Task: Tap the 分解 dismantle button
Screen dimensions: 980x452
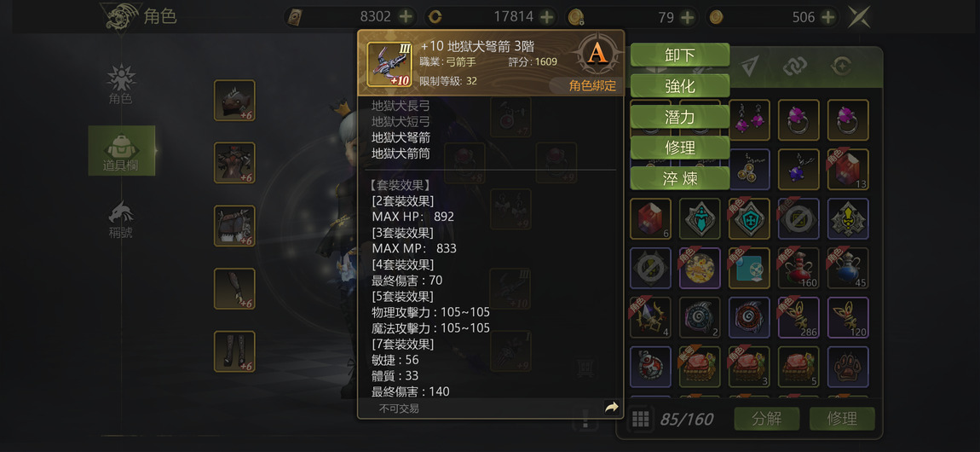Action: pos(767,419)
